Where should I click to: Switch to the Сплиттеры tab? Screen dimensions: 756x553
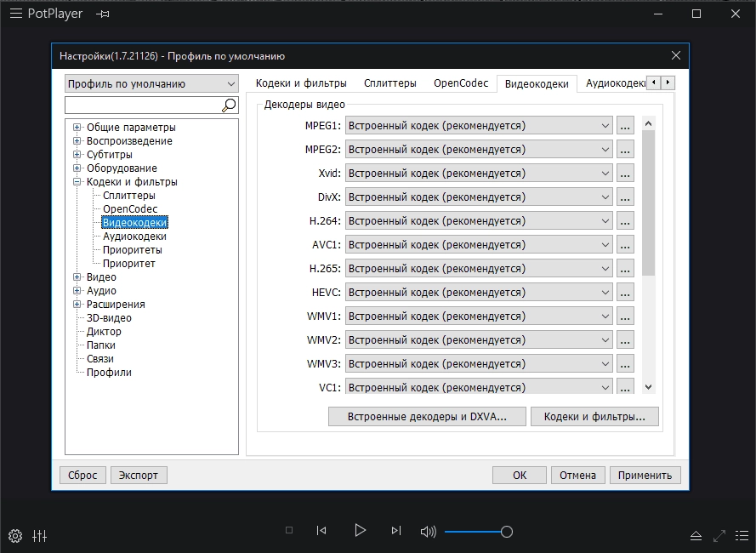(390, 83)
